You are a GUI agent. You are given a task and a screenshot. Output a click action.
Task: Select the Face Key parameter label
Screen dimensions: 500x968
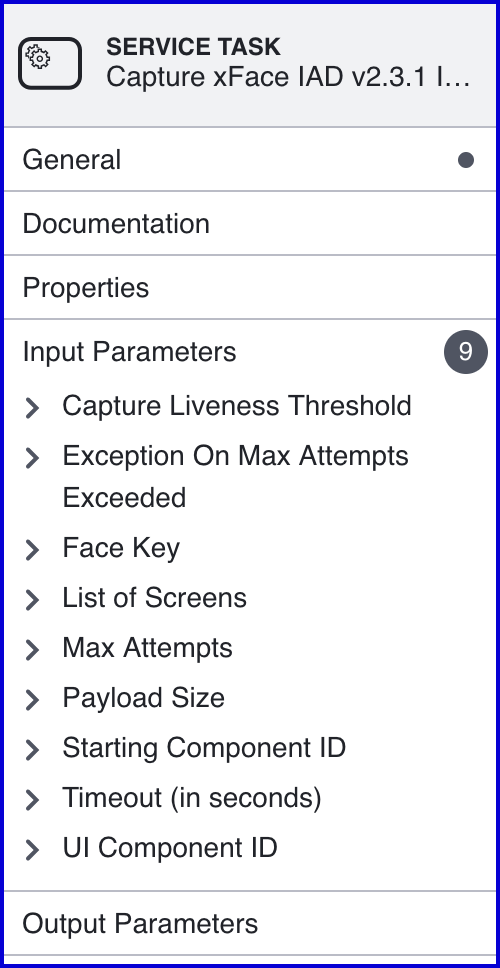pos(121,548)
